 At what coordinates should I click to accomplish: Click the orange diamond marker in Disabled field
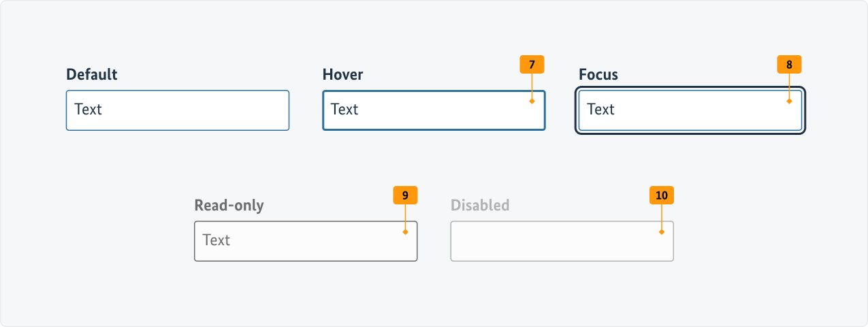pyautogui.click(x=662, y=232)
